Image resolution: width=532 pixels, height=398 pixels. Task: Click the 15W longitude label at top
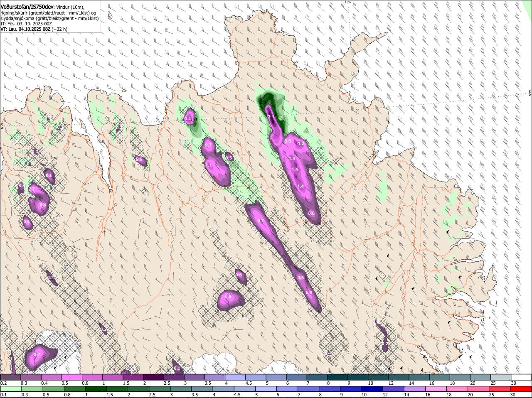[348, 2]
